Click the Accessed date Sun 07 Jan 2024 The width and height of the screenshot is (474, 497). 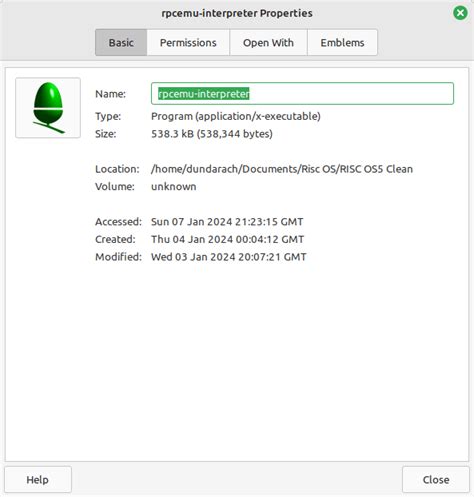227,222
